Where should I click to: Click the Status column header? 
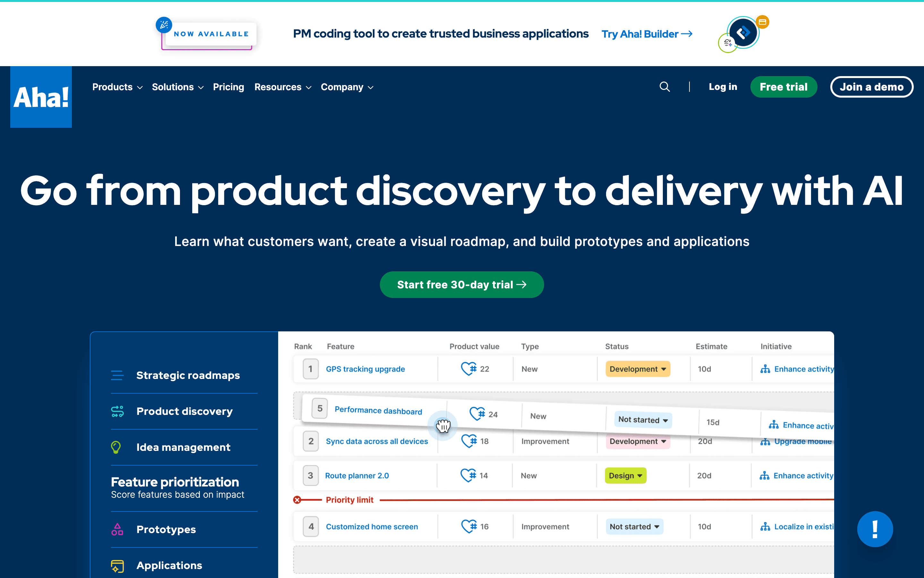coord(617,346)
